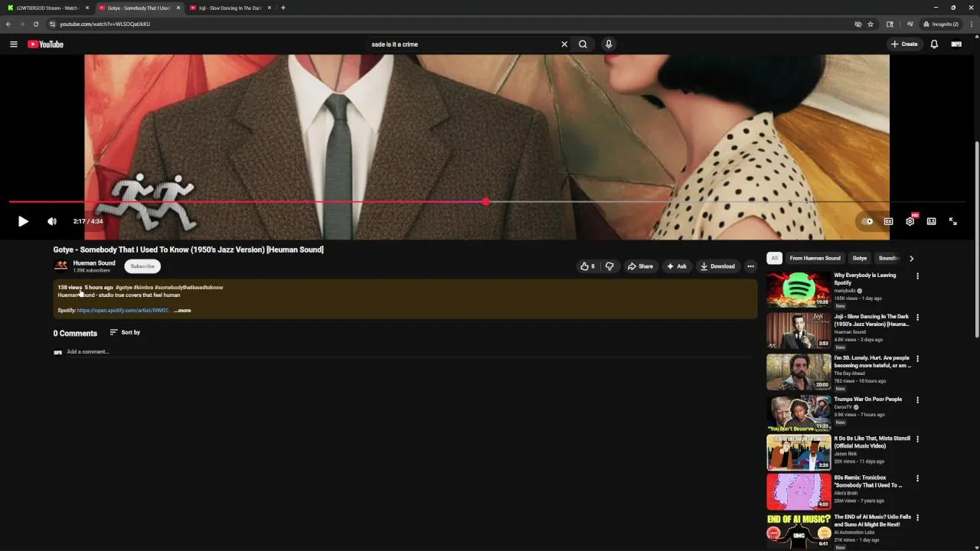Screen dimensions: 980x551
Task: Open the Hueman Sound channel avatar
Action: [60, 266]
